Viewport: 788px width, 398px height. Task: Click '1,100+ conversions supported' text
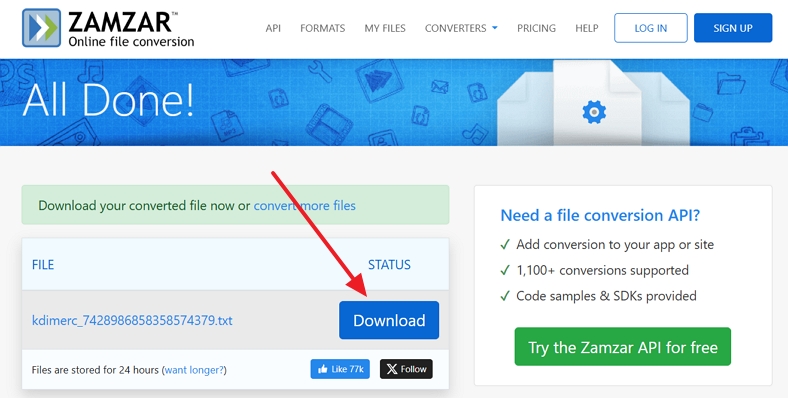(x=603, y=270)
